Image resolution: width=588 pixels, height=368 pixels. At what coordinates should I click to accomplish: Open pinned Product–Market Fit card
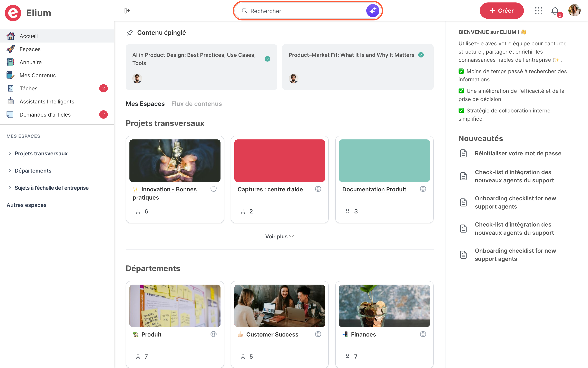(358, 67)
